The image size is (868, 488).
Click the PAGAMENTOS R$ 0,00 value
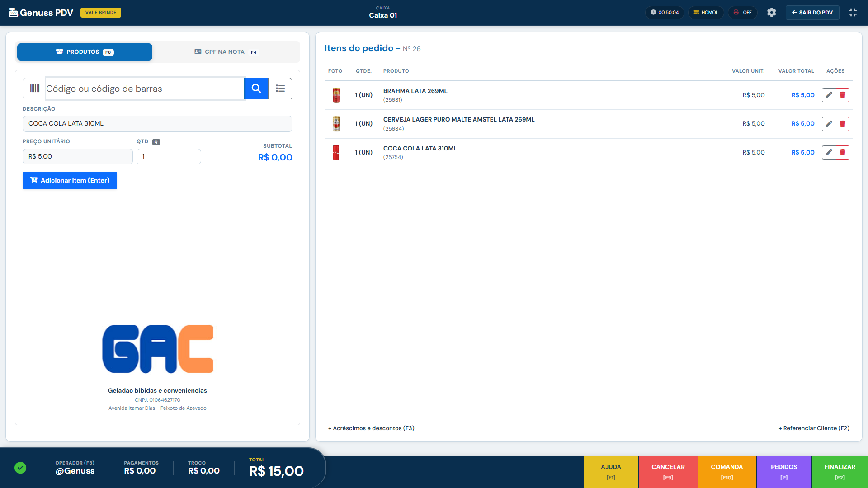pos(140,471)
